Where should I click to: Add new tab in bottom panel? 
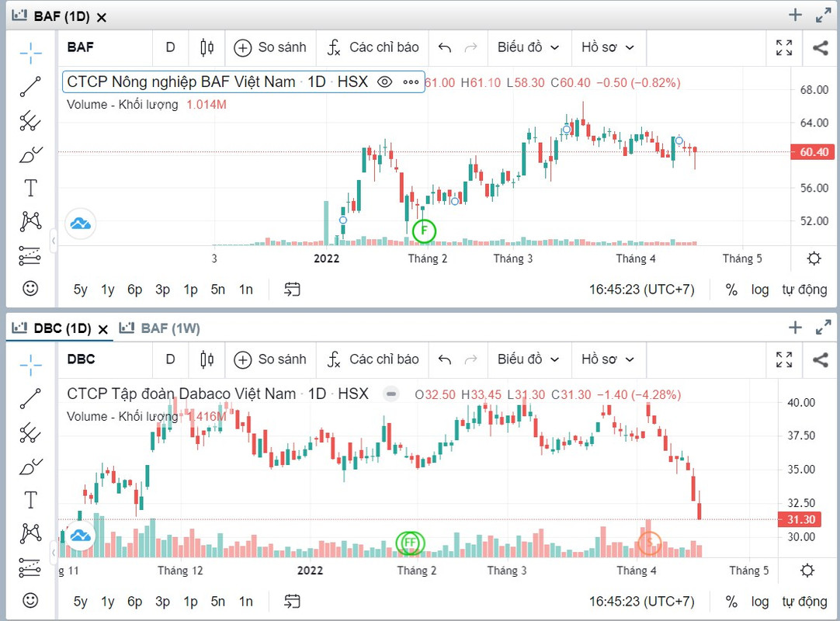tap(796, 328)
